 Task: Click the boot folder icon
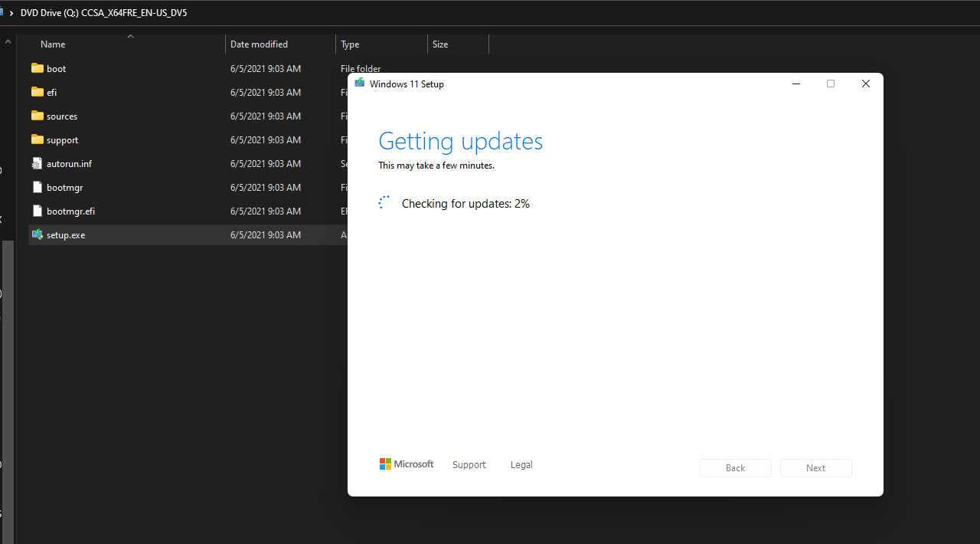pyautogui.click(x=38, y=68)
